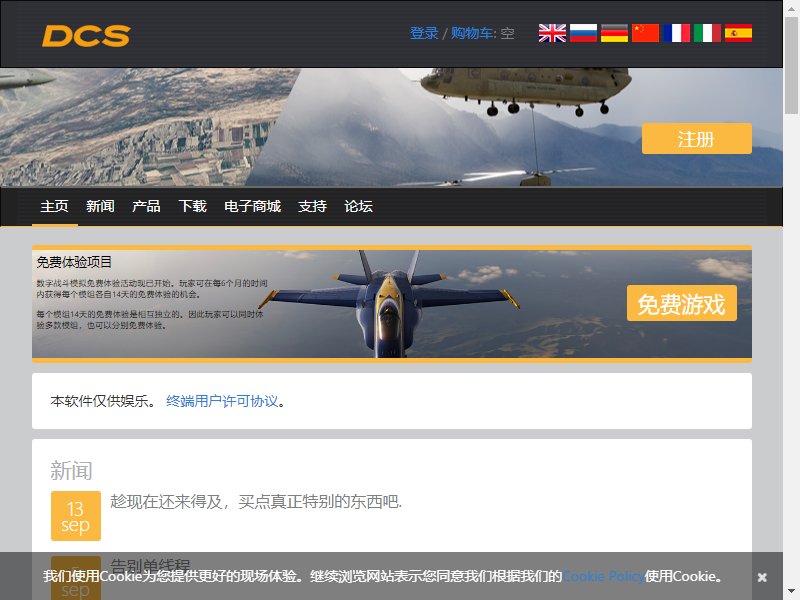Choose the German flag language
This screenshot has height=600, width=800.
(x=614, y=33)
